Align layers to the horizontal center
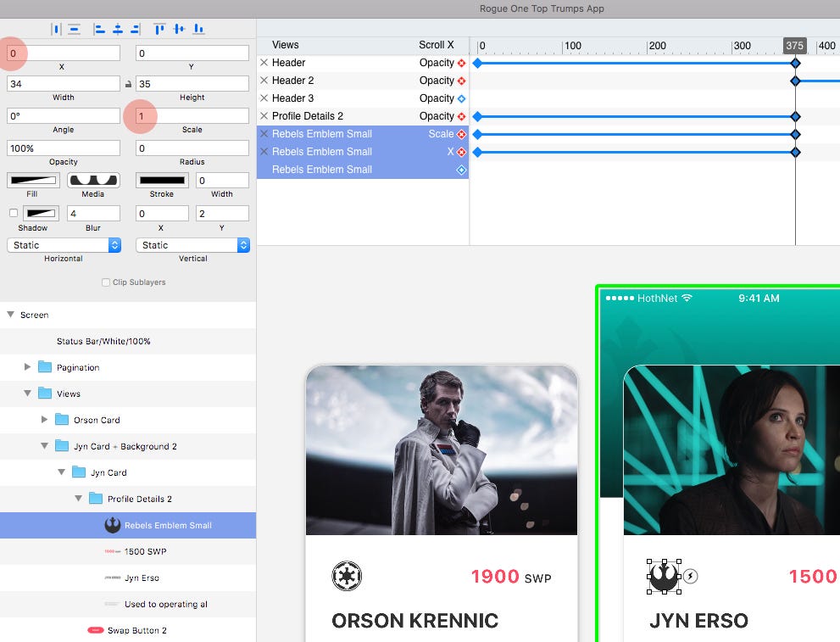This screenshot has width=840, height=642. 118,29
